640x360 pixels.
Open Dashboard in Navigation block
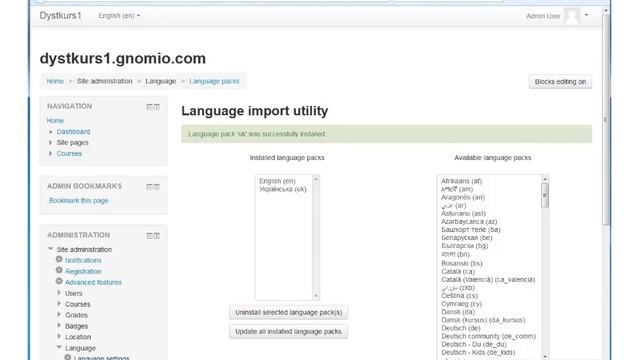[x=73, y=131]
